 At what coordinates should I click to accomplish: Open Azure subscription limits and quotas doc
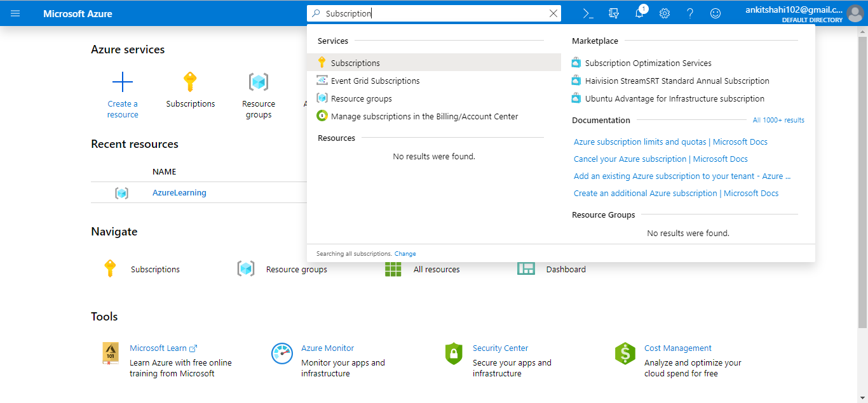(x=670, y=142)
